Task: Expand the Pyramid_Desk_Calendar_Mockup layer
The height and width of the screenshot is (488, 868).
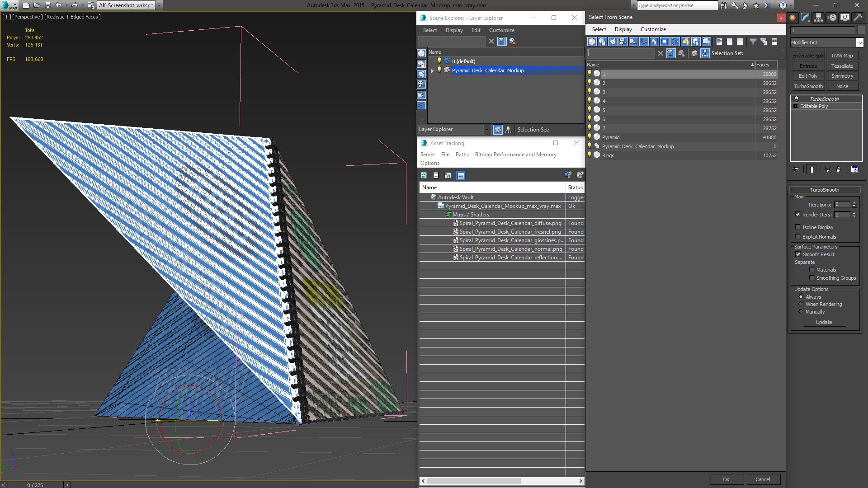Action: (432, 70)
